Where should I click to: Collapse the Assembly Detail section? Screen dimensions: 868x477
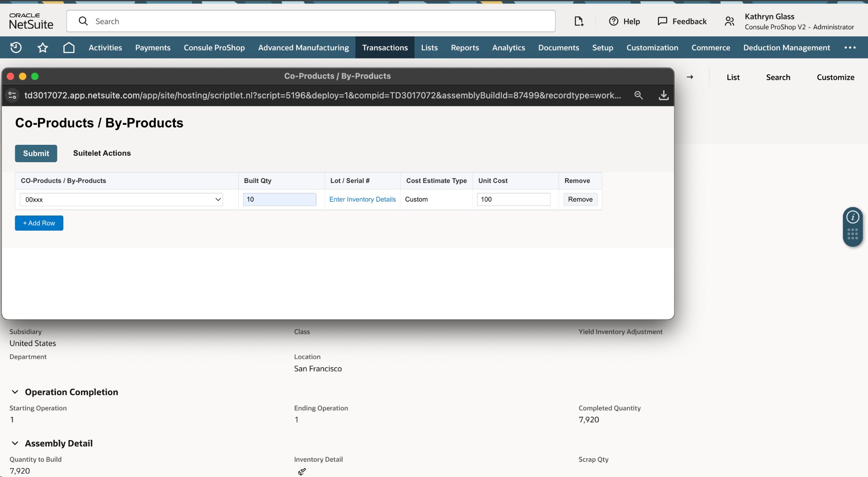click(15, 443)
